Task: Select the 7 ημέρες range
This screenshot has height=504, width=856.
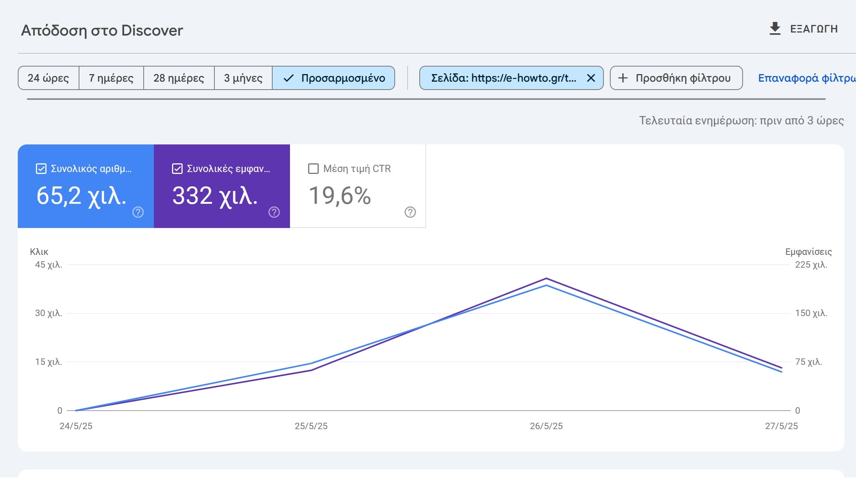Action: (111, 78)
